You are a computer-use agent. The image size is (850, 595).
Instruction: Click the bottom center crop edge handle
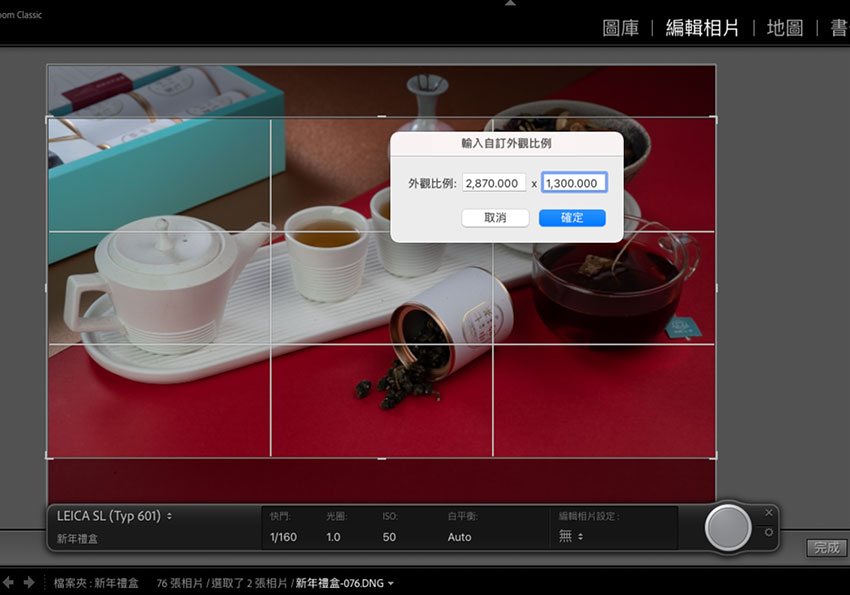coord(381,458)
